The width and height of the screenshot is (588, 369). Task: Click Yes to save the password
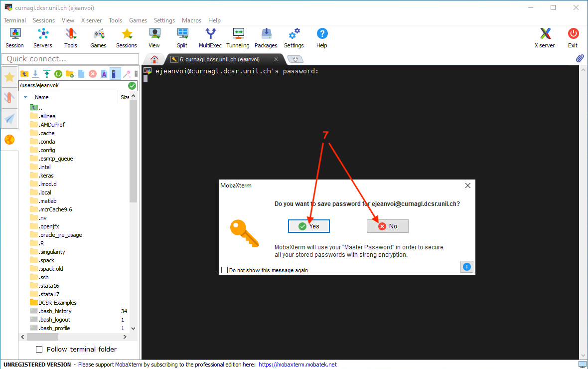click(x=309, y=226)
